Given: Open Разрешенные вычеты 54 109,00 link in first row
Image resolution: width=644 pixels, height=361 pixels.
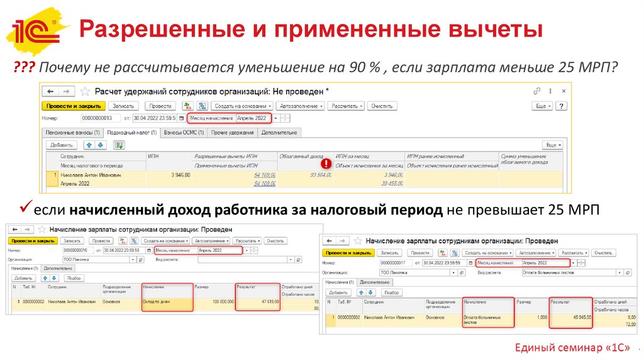Looking at the screenshot, I should click(265, 175).
